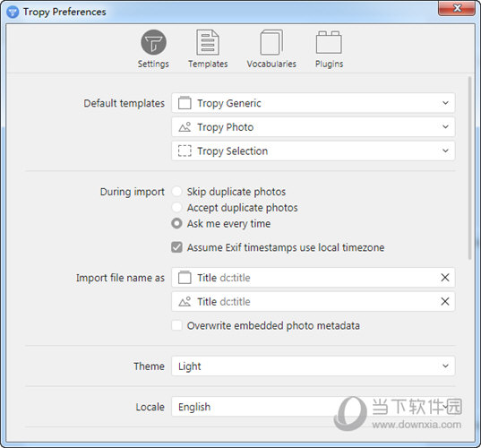Clear the first Title dc:title field

click(445, 278)
